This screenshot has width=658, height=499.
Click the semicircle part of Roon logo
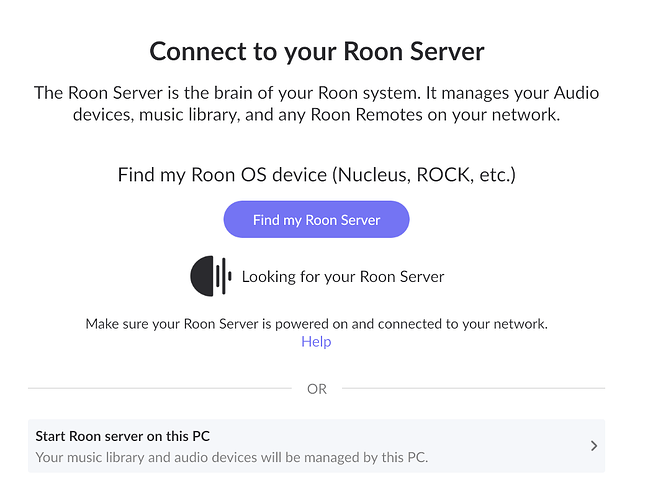pyautogui.click(x=202, y=276)
